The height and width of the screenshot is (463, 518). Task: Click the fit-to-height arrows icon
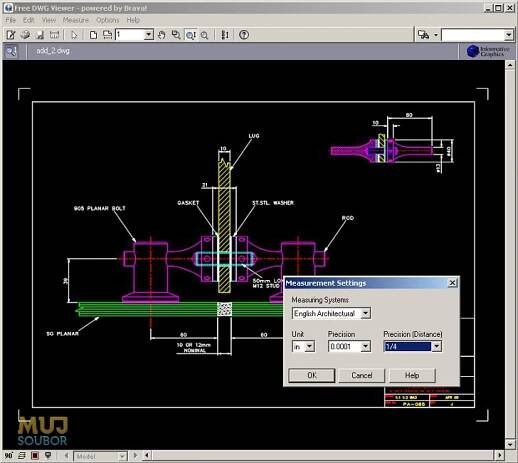pos(225,35)
